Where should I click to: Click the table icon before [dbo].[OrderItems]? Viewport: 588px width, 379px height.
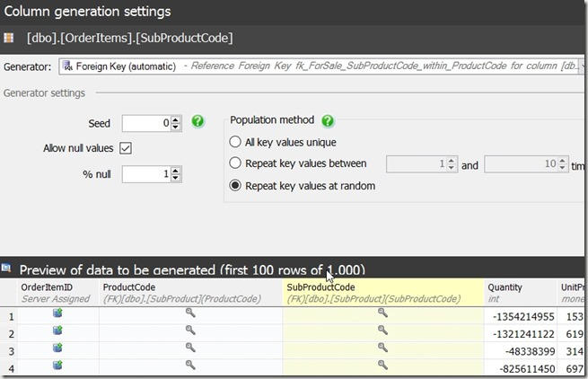[9, 38]
